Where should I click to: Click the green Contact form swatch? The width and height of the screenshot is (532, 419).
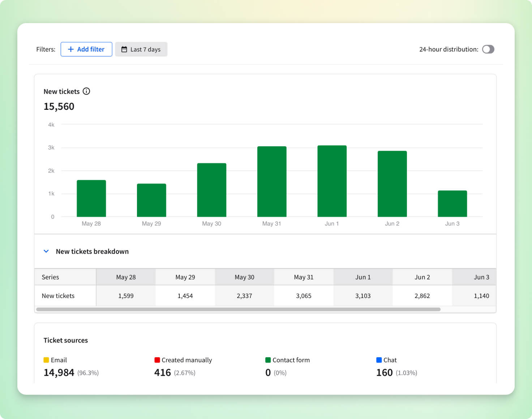pos(268,360)
